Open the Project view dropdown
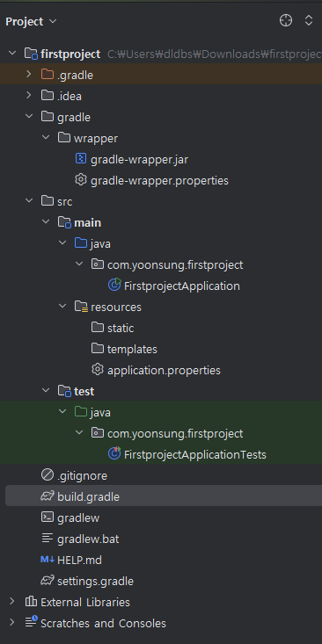 click(x=31, y=21)
